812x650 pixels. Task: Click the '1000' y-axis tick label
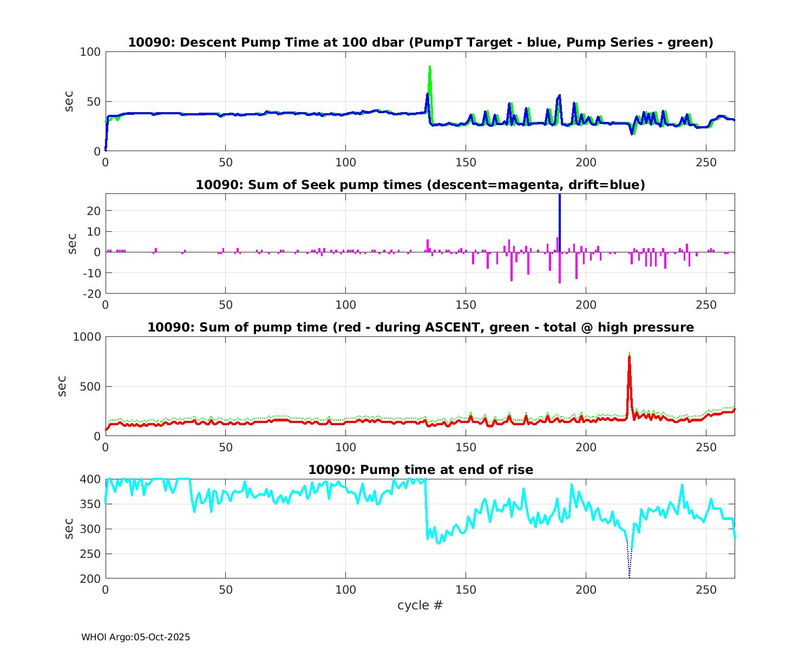(87, 337)
